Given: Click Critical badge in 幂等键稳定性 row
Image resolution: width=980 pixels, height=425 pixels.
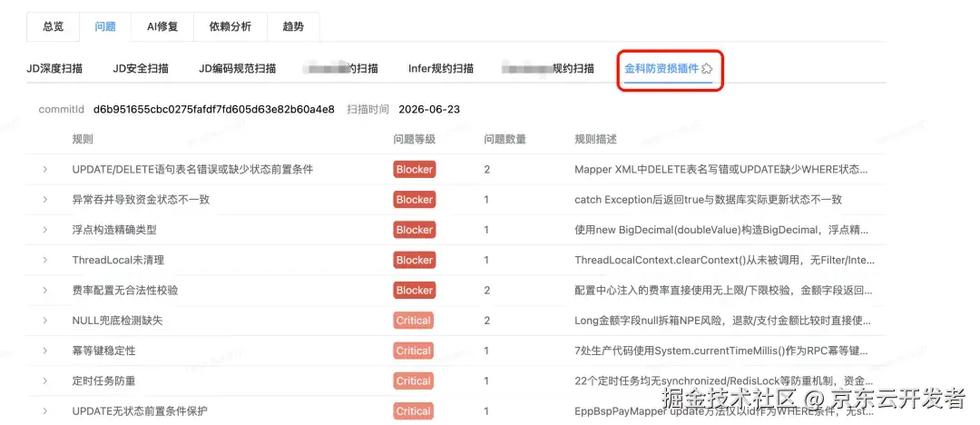Looking at the screenshot, I should [x=413, y=351].
